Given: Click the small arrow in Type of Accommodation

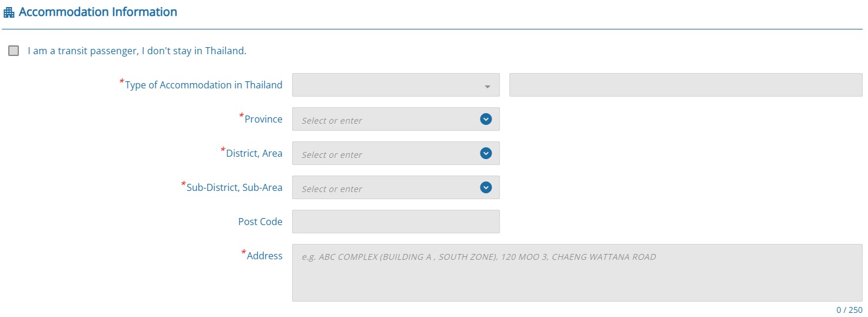Looking at the screenshot, I should tap(488, 87).
